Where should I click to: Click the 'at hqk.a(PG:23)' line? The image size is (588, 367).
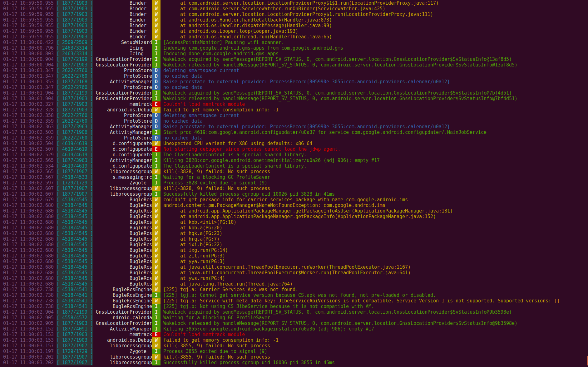pyautogui.click(x=201, y=233)
